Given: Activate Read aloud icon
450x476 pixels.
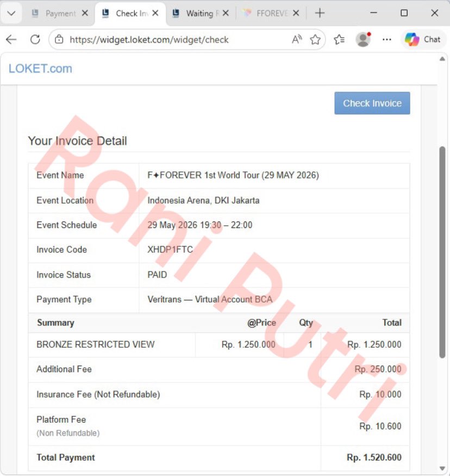Looking at the screenshot, I should (x=297, y=40).
